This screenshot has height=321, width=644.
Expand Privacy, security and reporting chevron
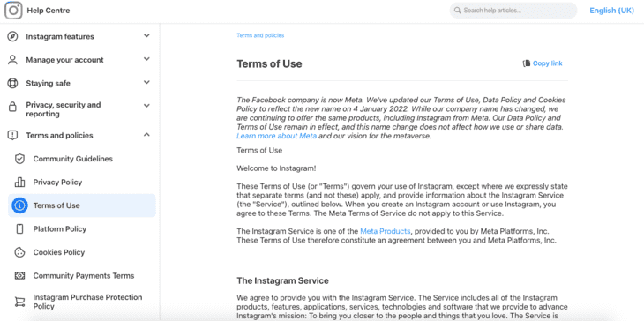click(146, 106)
